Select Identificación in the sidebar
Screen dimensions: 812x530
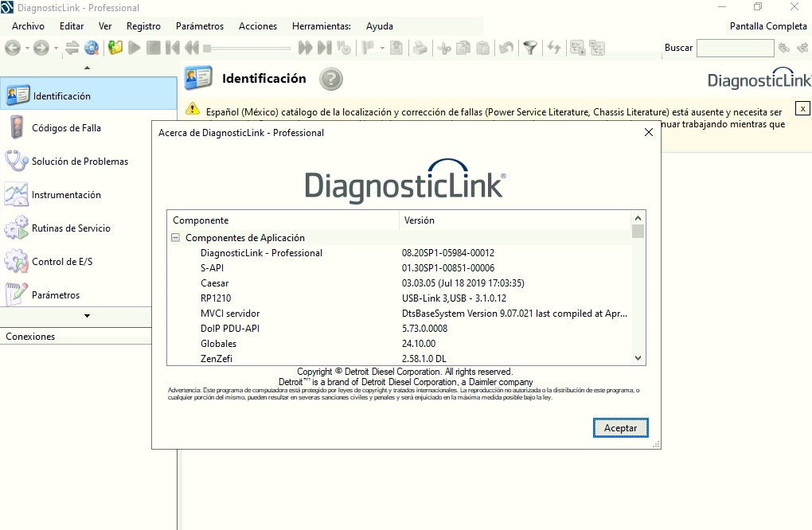click(x=88, y=94)
